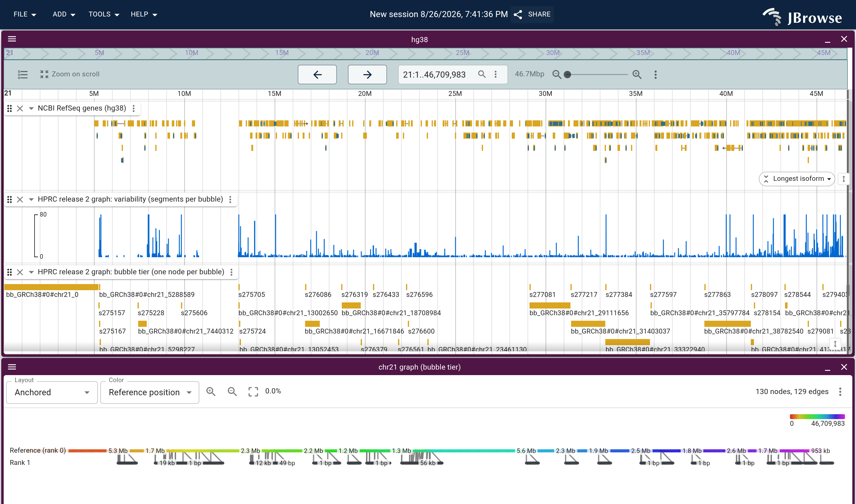The image size is (856, 504).
Task: Grab the variability track drag handle
Action: [9, 199]
